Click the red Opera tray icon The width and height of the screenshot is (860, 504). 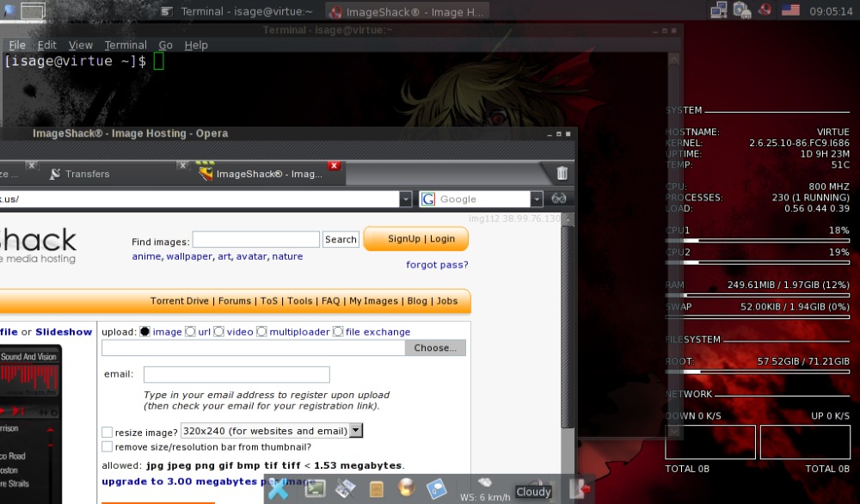(765, 9)
